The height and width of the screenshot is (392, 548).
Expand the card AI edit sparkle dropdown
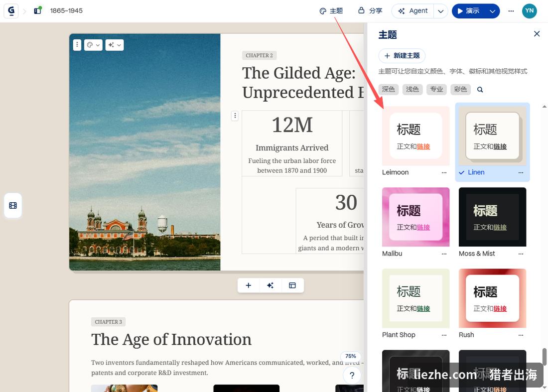(x=115, y=45)
